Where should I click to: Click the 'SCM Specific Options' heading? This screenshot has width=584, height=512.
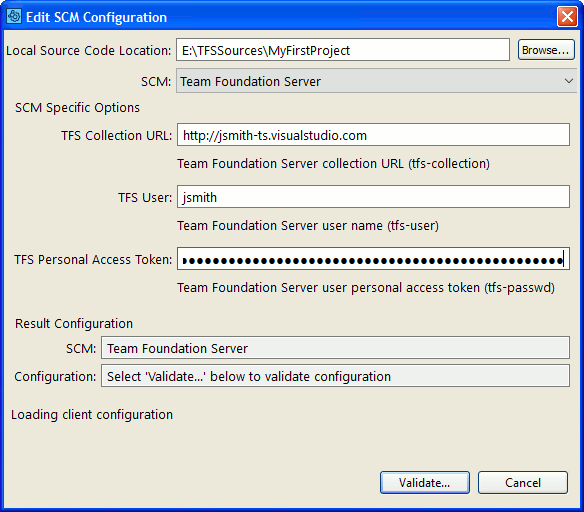pos(77,108)
